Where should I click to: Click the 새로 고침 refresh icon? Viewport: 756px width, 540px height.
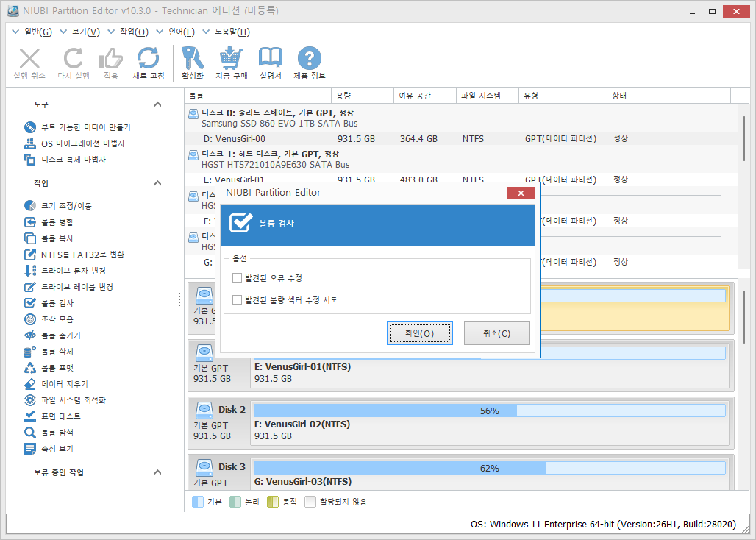tap(148, 59)
